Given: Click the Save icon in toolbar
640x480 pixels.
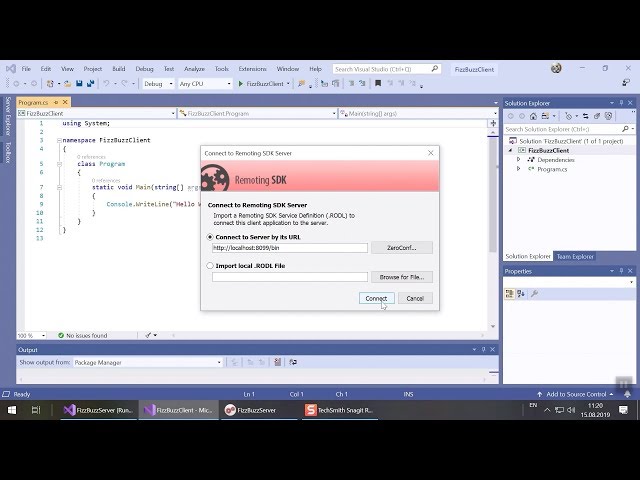Looking at the screenshot, I should click(79, 84).
